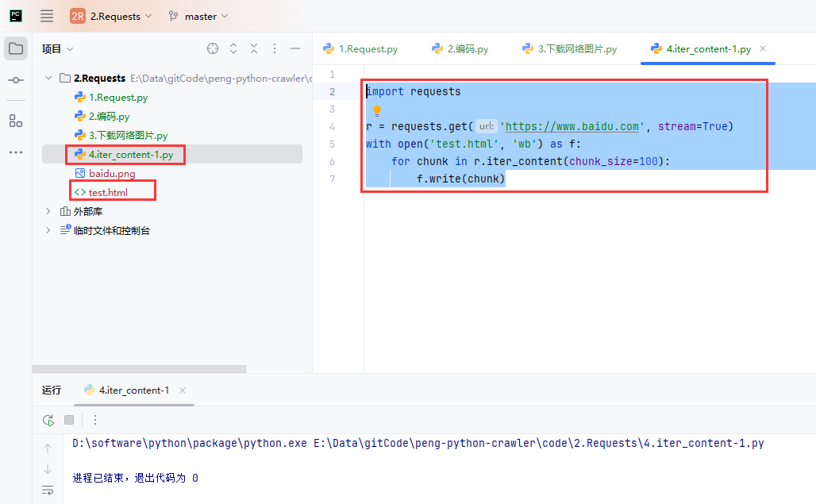Click the https://www.baidu.com URL in code

point(572,126)
